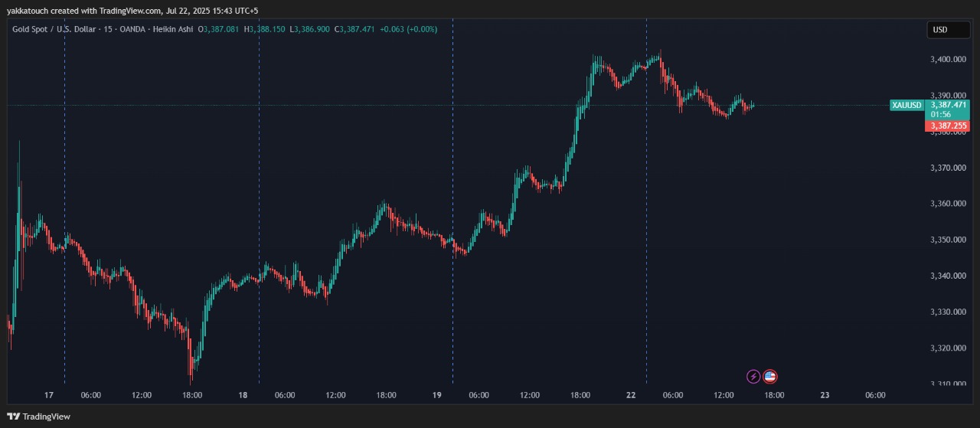Click the +0.063 (+0.00%) change value
980x428 pixels.
click(408, 29)
